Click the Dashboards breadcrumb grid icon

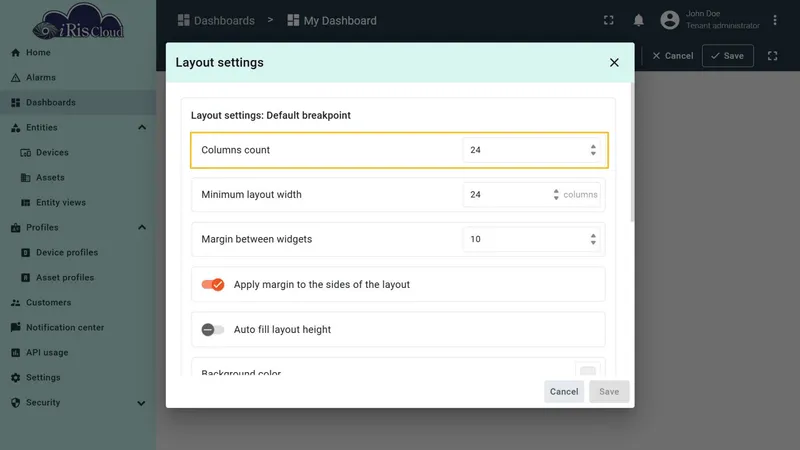[x=183, y=20]
